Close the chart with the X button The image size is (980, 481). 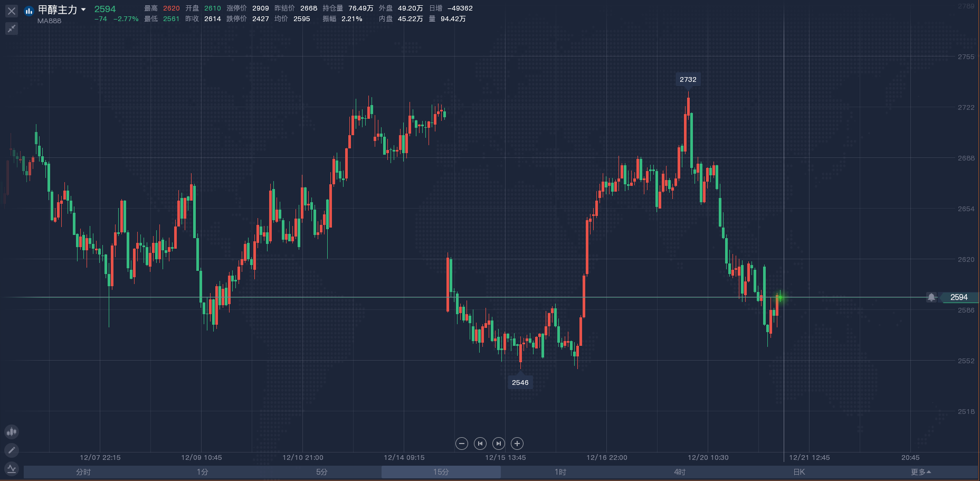[11, 11]
